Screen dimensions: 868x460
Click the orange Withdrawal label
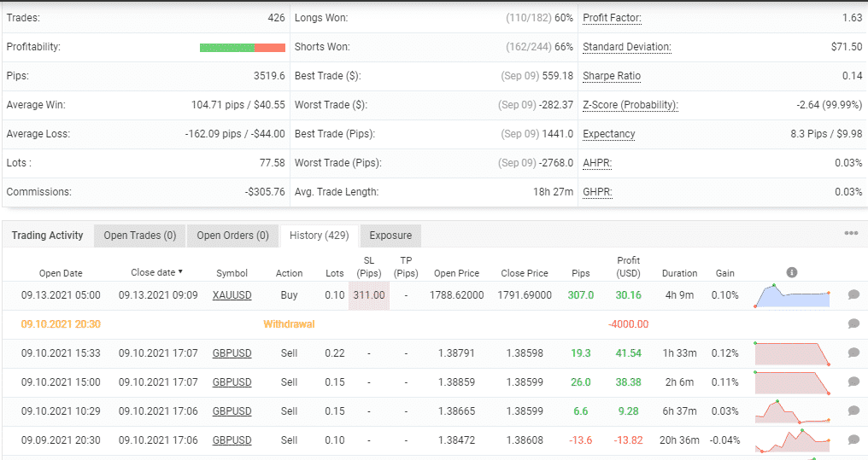pos(289,324)
